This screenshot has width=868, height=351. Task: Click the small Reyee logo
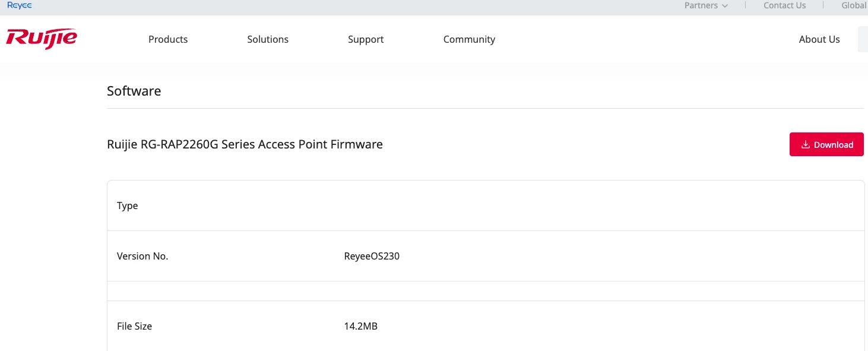[x=20, y=5]
